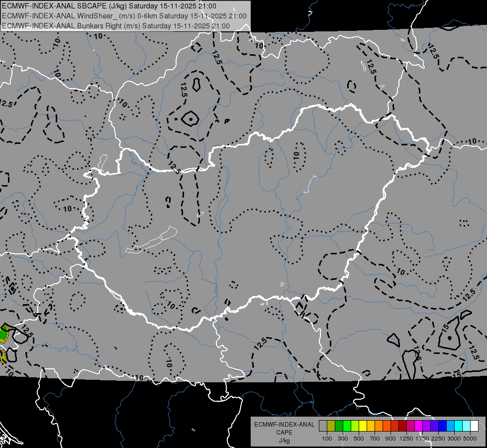Click the red-orange swatch before 900
The height and width of the screenshot is (448, 487).
[387, 426]
